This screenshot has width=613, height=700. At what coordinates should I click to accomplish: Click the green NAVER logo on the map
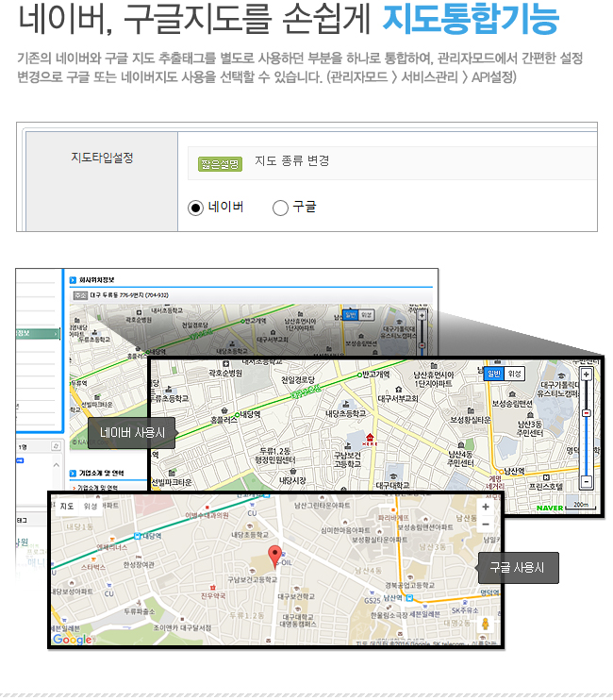[x=550, y=508]
